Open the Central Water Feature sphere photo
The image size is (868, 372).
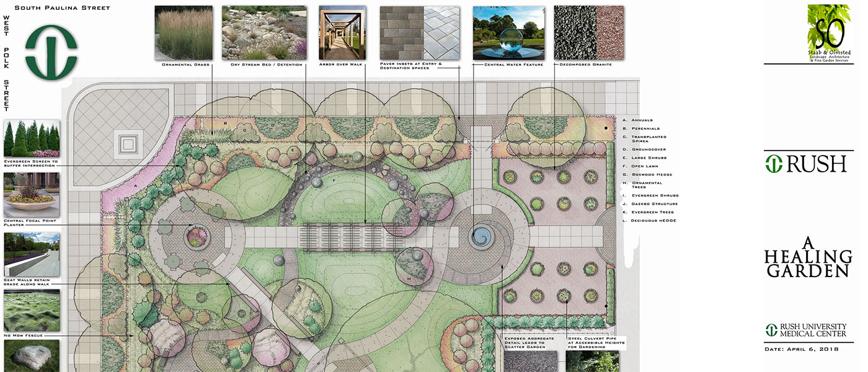click(x=508, y=32)
